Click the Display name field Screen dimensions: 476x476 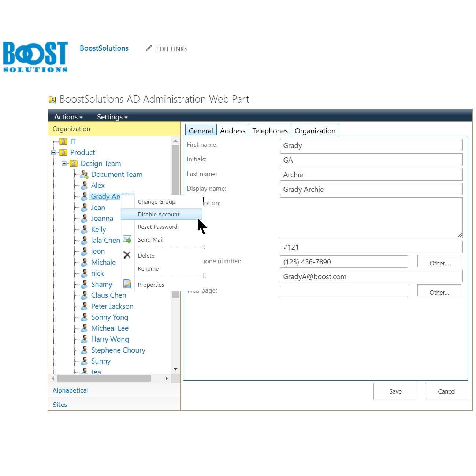pyautogui.click(x=371, y=189)
